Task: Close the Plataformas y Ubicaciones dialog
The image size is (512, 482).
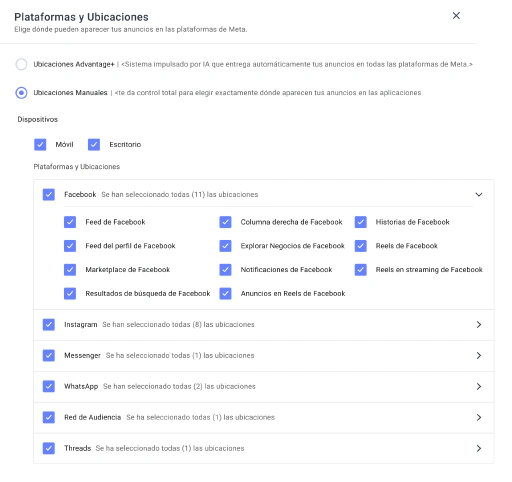Action: tap(456, 16)
